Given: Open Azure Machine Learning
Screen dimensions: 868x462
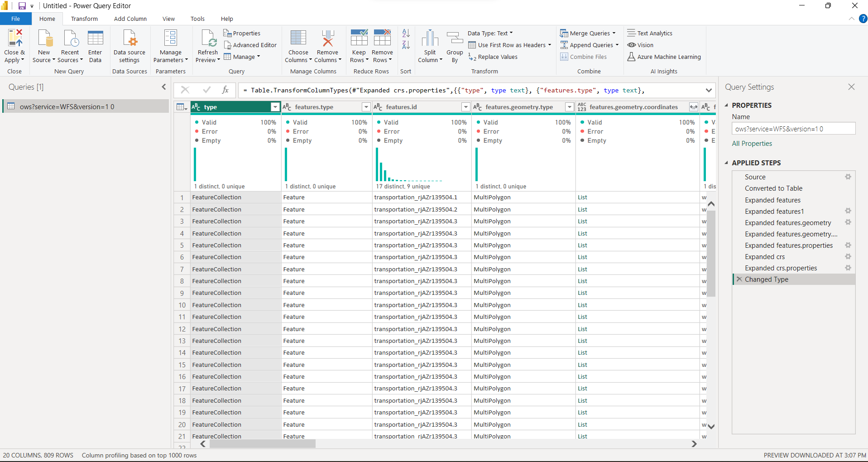Looking at the screenshot, I should (x=664, y=57).
